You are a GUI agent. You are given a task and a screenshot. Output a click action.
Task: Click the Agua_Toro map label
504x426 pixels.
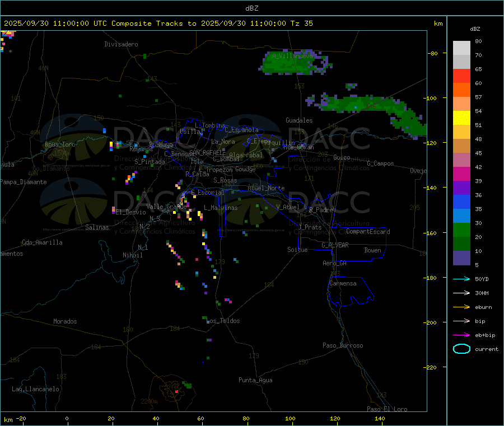(60, 144)
